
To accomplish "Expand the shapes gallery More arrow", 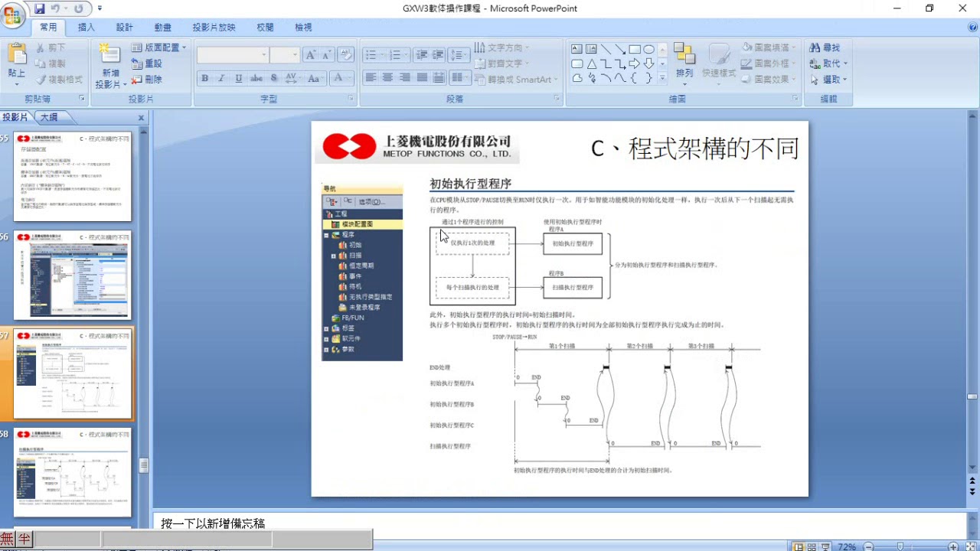I will coord(663,78).
